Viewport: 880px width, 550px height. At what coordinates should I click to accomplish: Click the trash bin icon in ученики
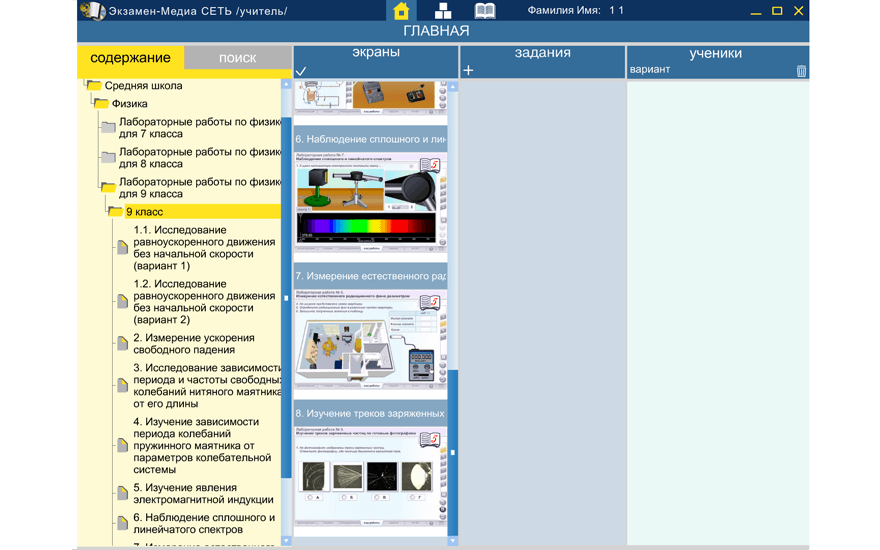pyautogui.click(x=801, y=71)
